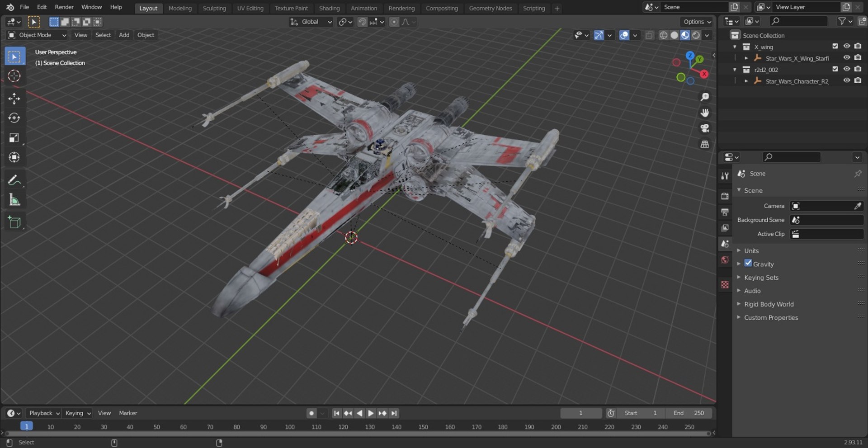Image resolution: width=868 pixels, height=448 pixels.
Task: Open the World properties tab
Action: point(725,260)
